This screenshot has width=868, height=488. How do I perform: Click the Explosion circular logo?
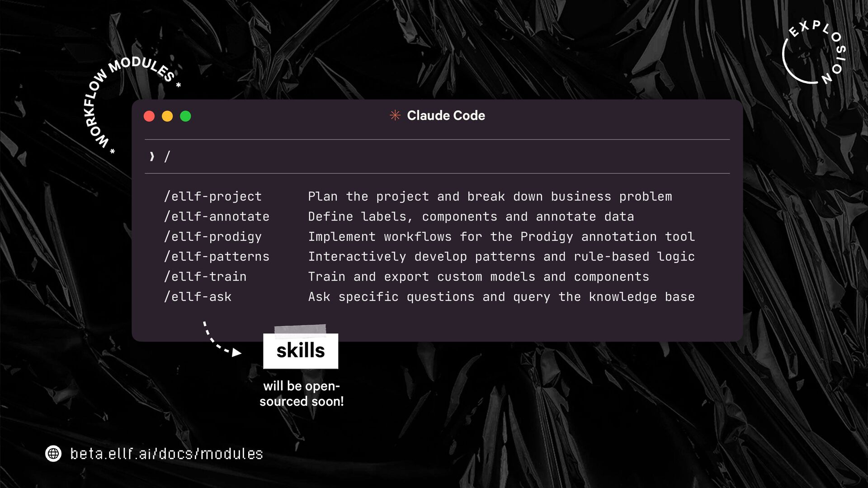pos(813,52)
